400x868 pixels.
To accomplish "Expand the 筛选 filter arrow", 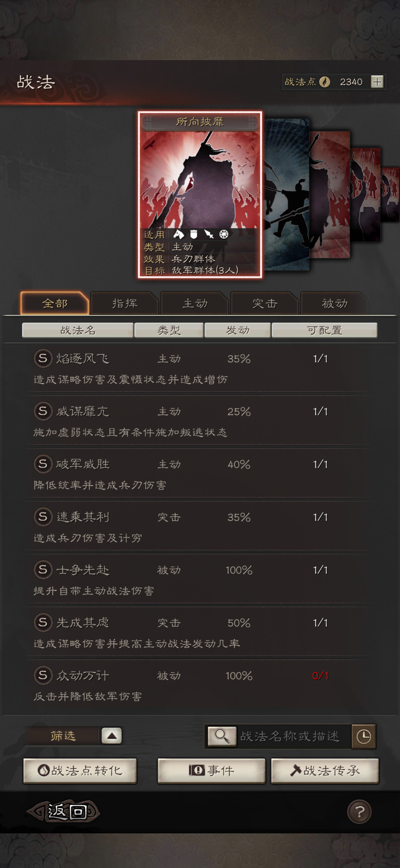I will pyautogui.click(x=112, y=736).
